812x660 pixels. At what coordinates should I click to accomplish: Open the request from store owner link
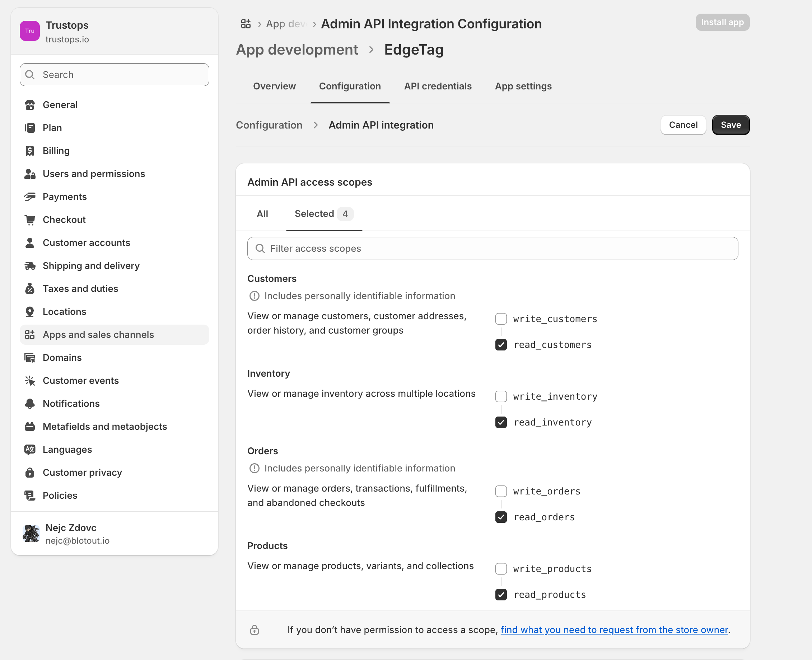[x=614, y=630]
